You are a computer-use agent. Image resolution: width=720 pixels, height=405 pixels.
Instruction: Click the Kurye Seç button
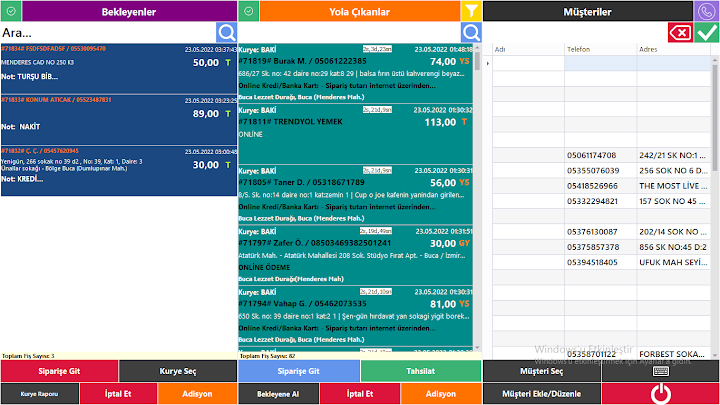tap(178, 371)
